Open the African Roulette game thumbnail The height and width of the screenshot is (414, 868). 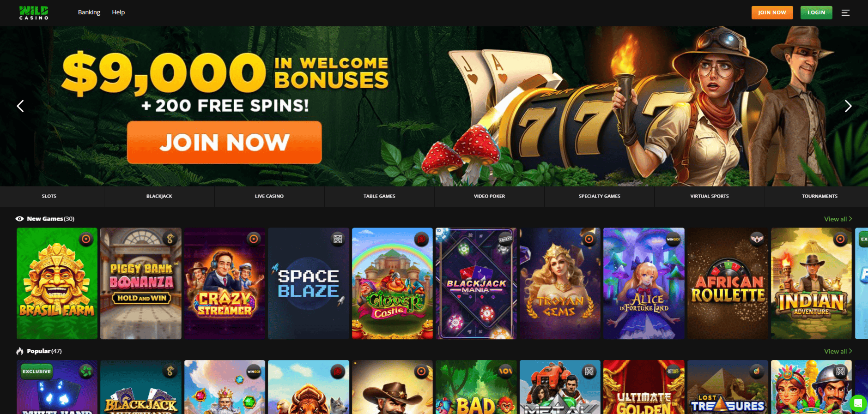point(728,283)
